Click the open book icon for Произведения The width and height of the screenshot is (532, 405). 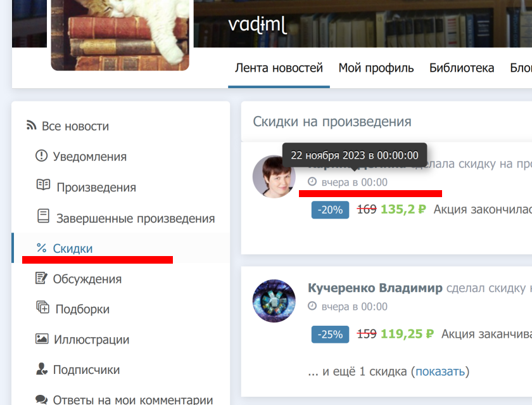(x=43, y=184)
